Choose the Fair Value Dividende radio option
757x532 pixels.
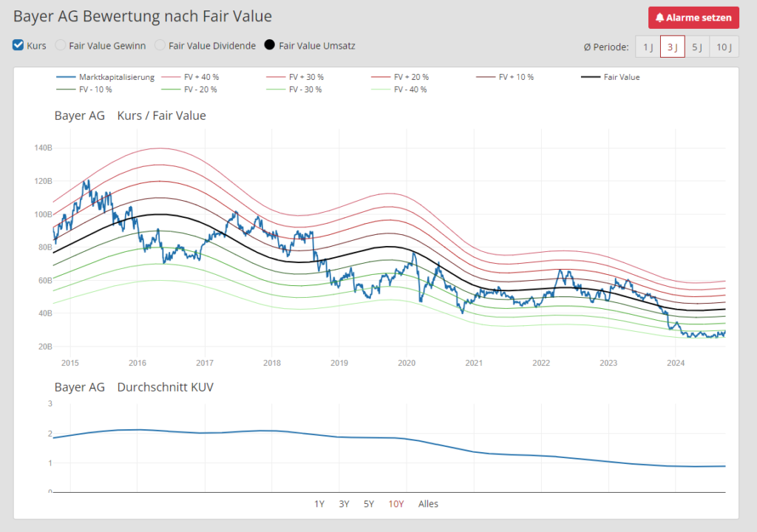160,45
